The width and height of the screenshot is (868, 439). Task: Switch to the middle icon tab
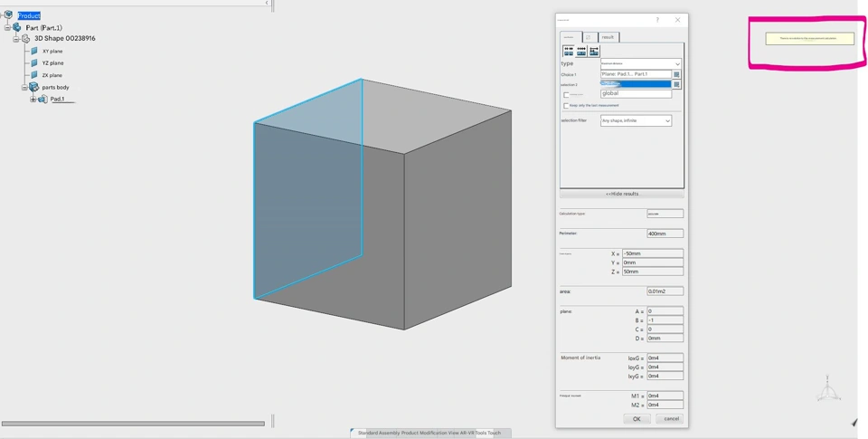[589, 37]
